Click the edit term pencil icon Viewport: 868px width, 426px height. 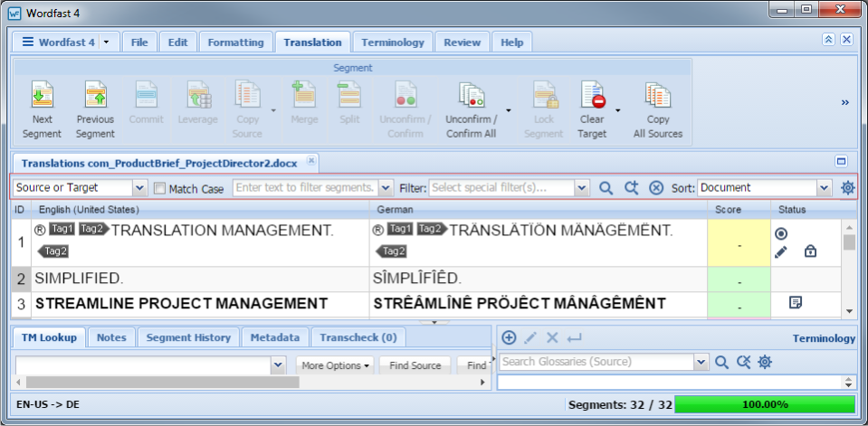(530, 337)
